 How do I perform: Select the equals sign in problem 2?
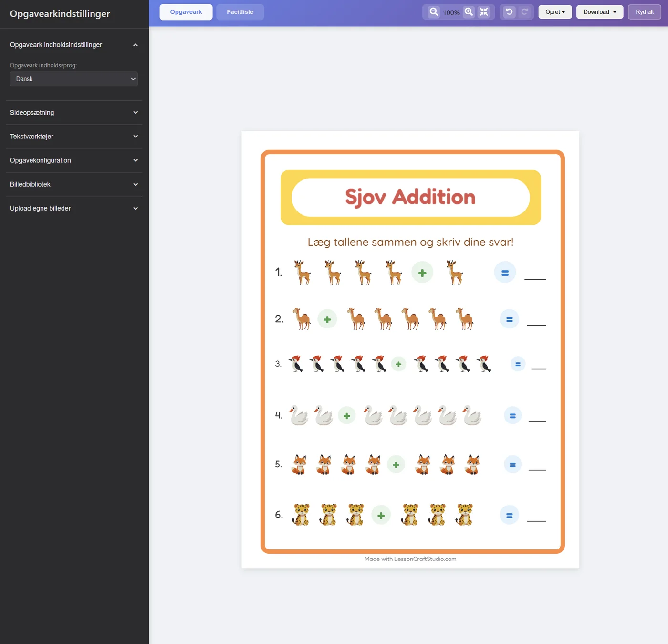click(x=509, y=319)
